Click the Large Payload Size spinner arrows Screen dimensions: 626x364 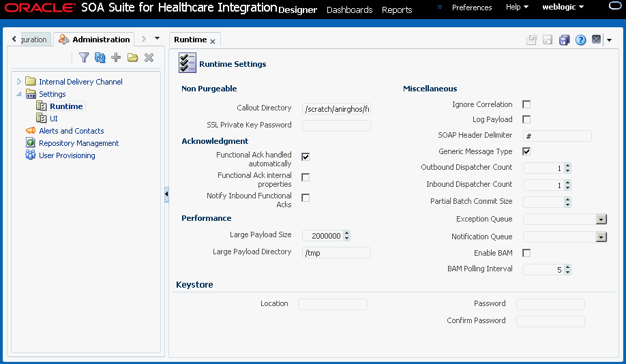click(346, 236)
